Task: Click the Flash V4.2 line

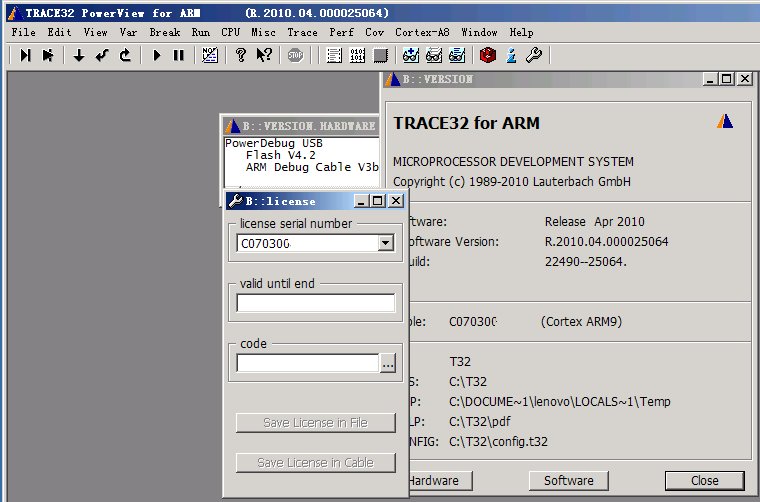Action: 281,155
